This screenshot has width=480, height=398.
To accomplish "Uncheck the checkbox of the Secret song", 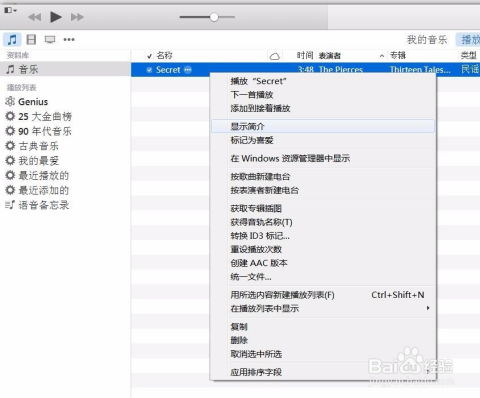I will tap(149, 70).
